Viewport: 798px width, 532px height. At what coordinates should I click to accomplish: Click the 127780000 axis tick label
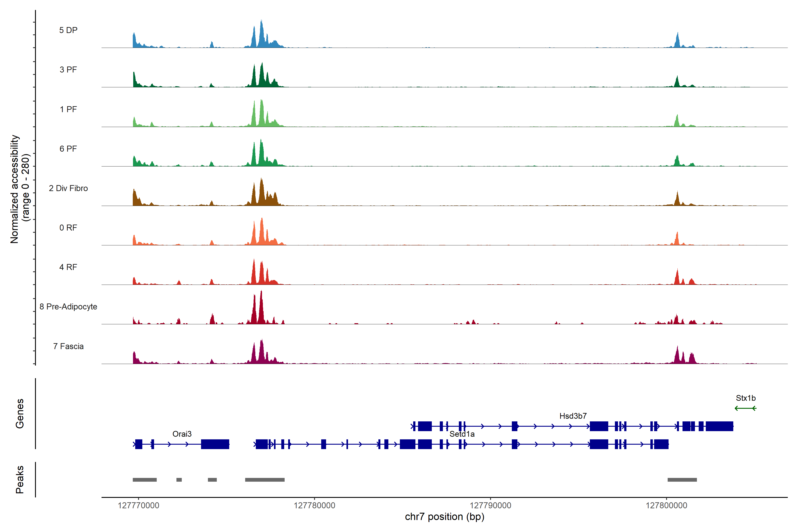[x=314, y=505]
